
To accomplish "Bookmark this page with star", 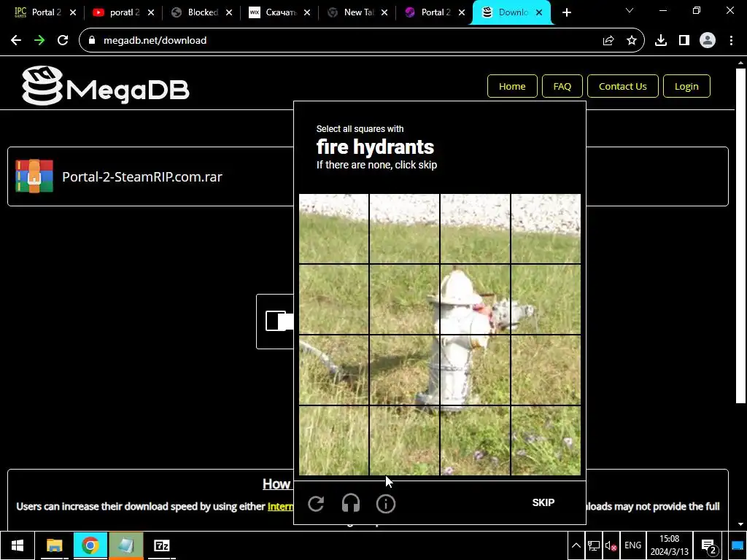I will 632,41.
